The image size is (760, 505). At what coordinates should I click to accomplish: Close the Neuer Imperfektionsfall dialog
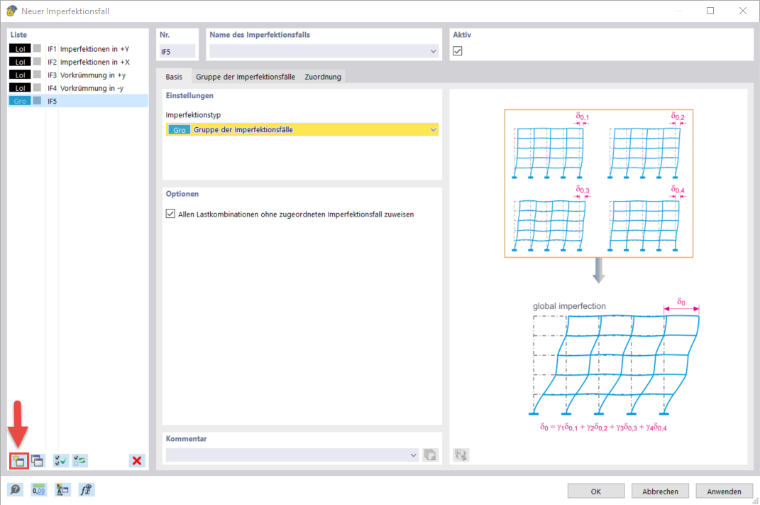743,11
